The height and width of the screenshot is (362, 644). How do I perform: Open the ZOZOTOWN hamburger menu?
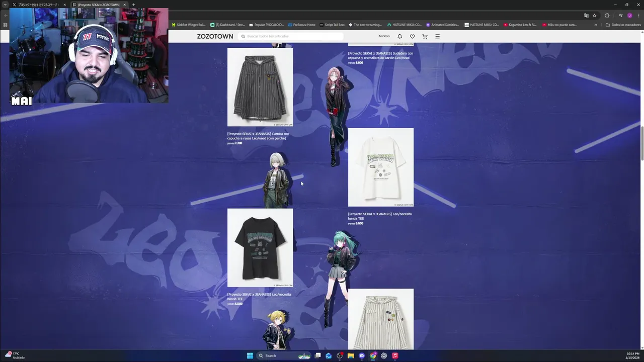pos(437,36)
